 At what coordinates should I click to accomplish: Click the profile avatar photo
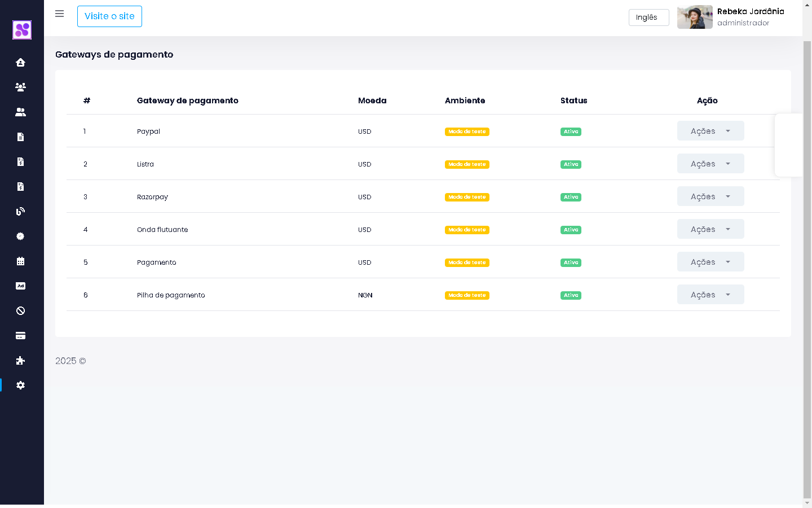pos(695,17)
